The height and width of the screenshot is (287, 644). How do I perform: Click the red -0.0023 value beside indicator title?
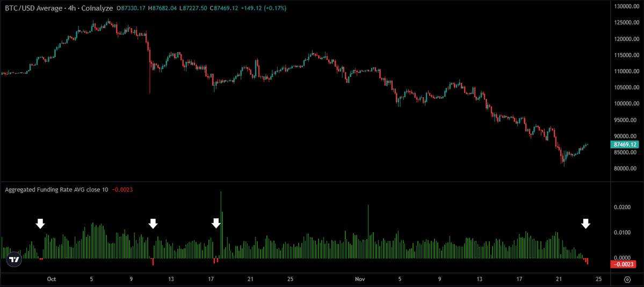[122, 190]
